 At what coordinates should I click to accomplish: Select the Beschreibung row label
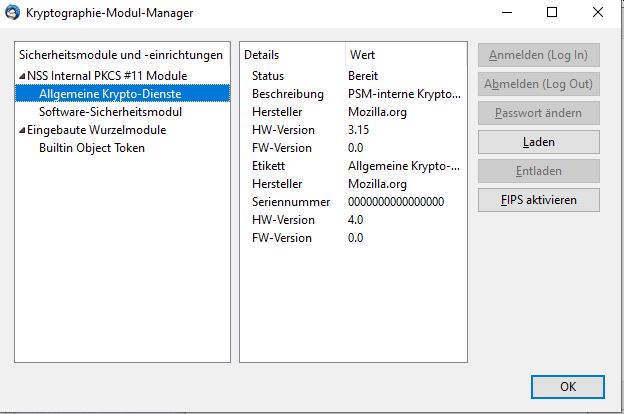pos(288,94)
